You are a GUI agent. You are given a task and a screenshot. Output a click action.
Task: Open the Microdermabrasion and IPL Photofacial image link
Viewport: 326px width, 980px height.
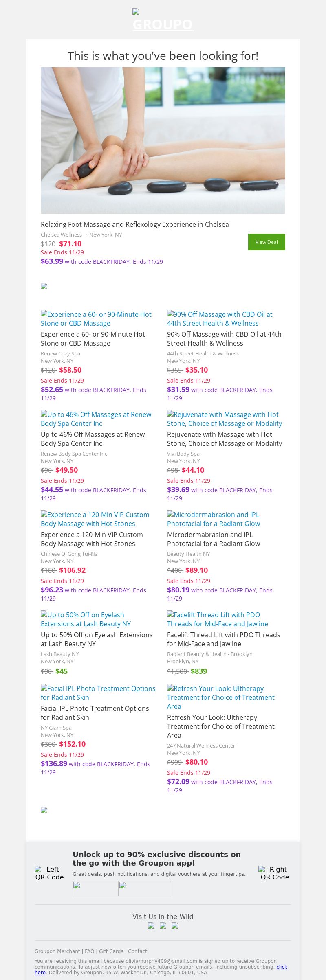[x=213, y=519]
